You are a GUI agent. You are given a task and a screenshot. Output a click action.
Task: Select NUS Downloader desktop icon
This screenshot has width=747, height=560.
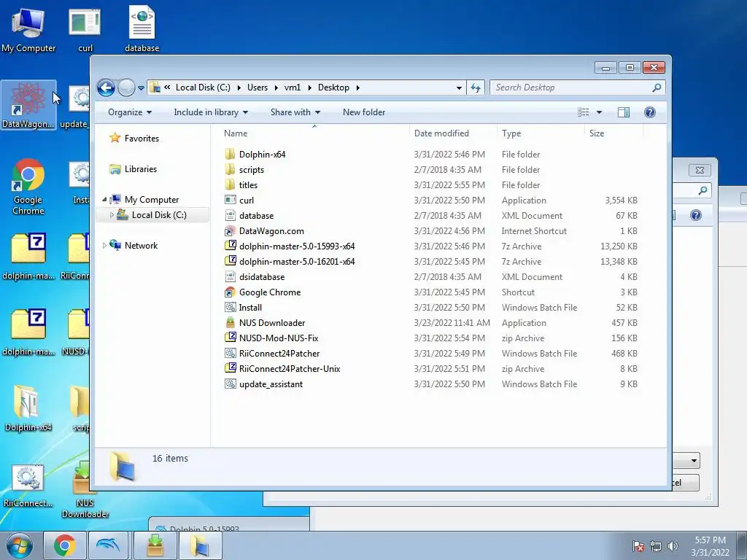point(85,489)
